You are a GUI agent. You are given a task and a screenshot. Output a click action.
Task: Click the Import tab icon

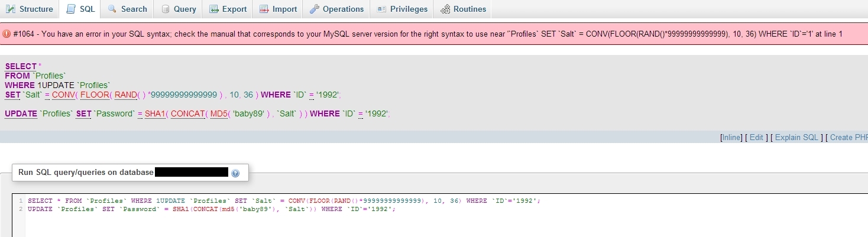pos(263,9)
